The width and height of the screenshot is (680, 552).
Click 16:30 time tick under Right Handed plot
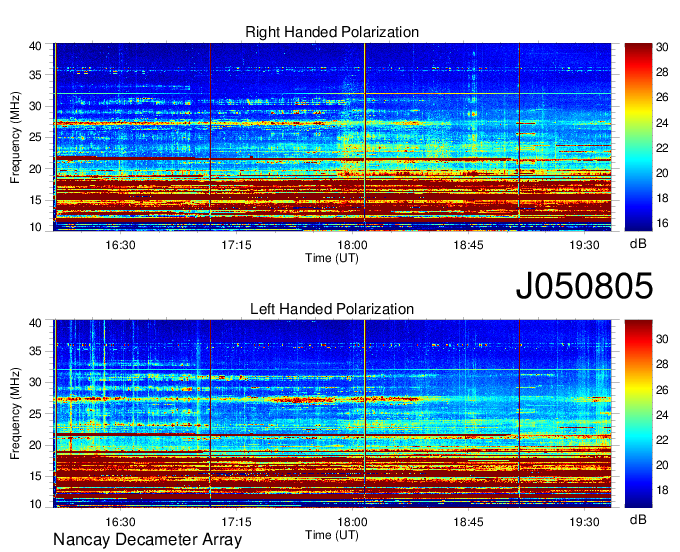coord(120,245)
